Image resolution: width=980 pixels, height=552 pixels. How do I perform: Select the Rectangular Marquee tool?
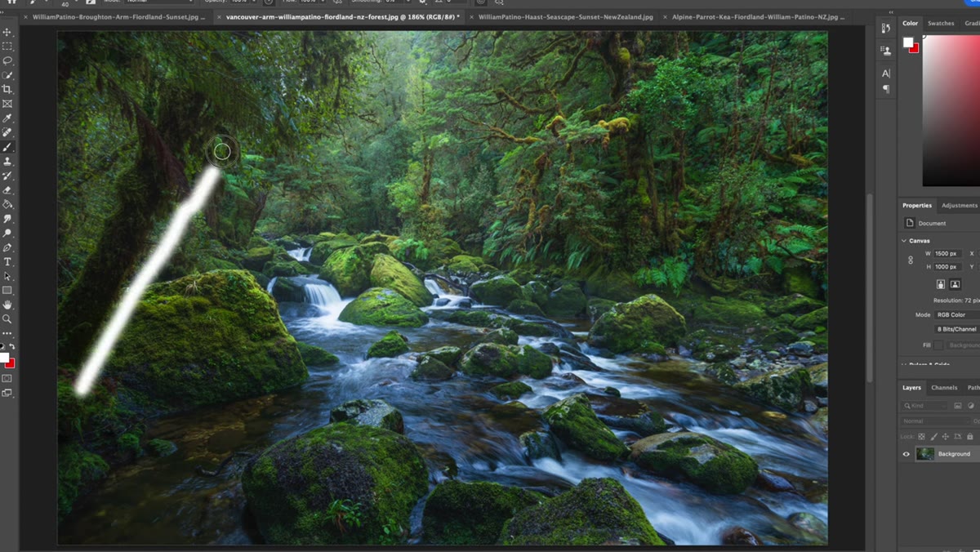(7, 47)
